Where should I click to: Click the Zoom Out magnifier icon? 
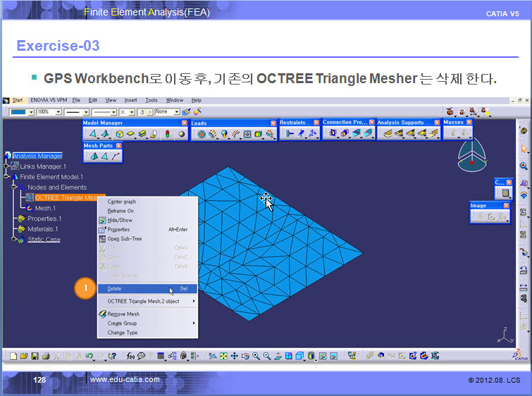tap(266, 356)
